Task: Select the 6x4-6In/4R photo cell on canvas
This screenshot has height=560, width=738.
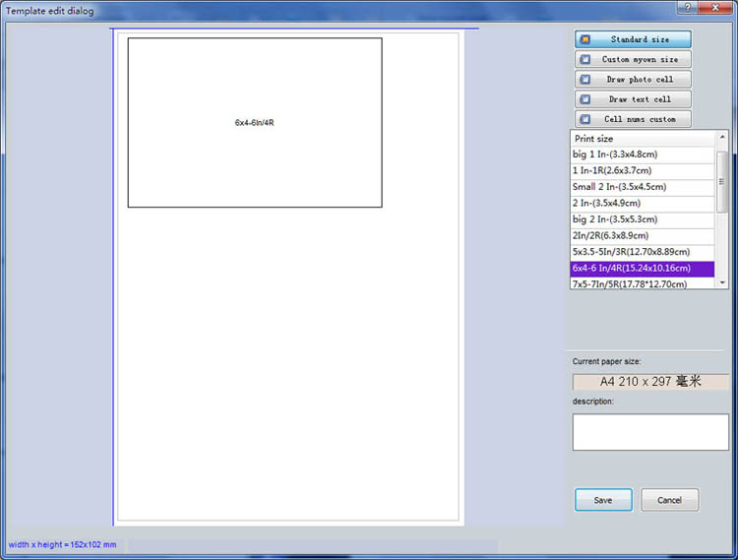Action: point(255,123)
